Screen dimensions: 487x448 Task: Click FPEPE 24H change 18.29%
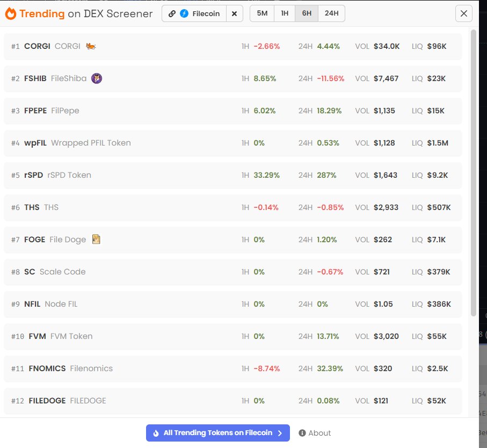329,111
